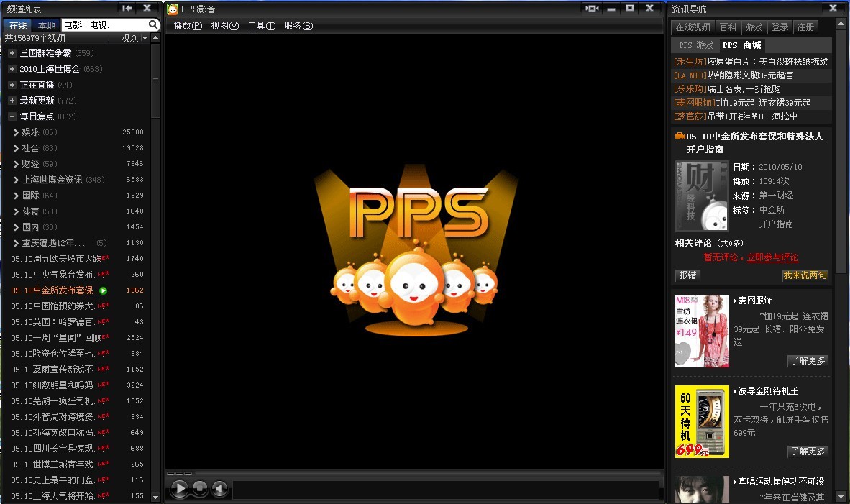The width and height of the screenshot is (850, 504).
Task: Collapse the 每日焦点 category
Action: point(12,116)
